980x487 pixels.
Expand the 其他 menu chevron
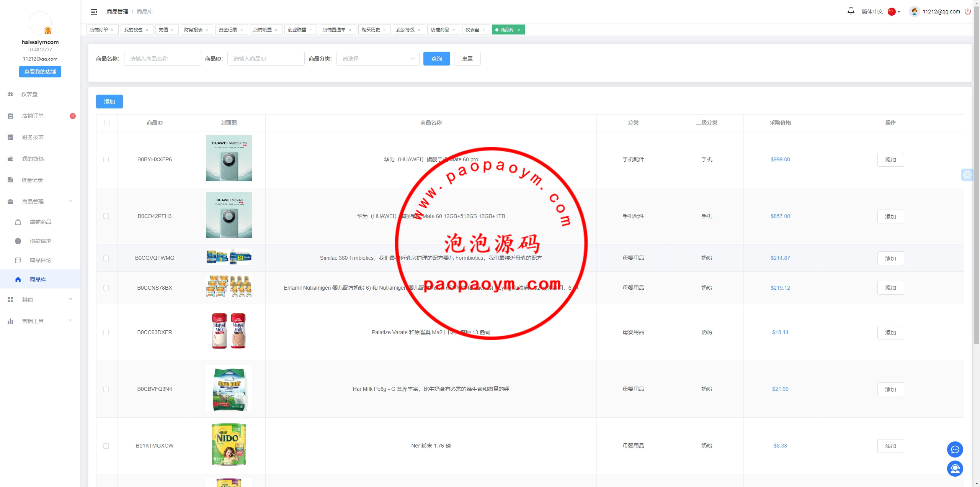70,299
